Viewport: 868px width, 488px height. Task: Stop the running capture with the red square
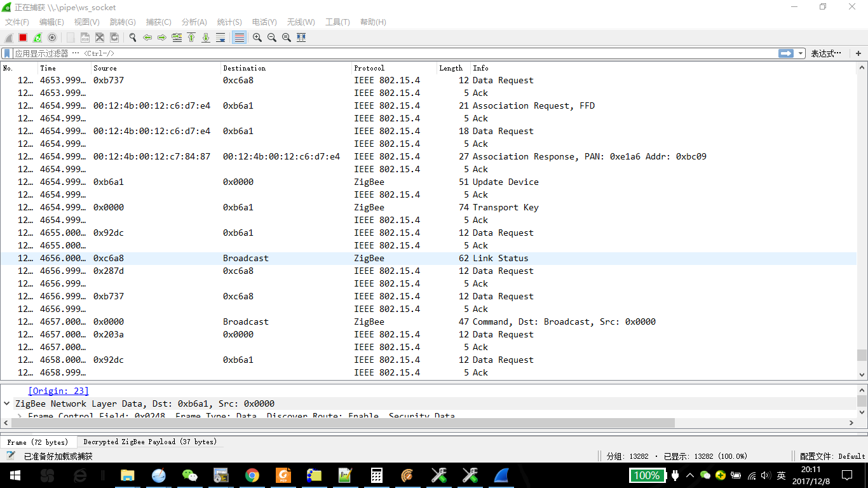[23, 37]
